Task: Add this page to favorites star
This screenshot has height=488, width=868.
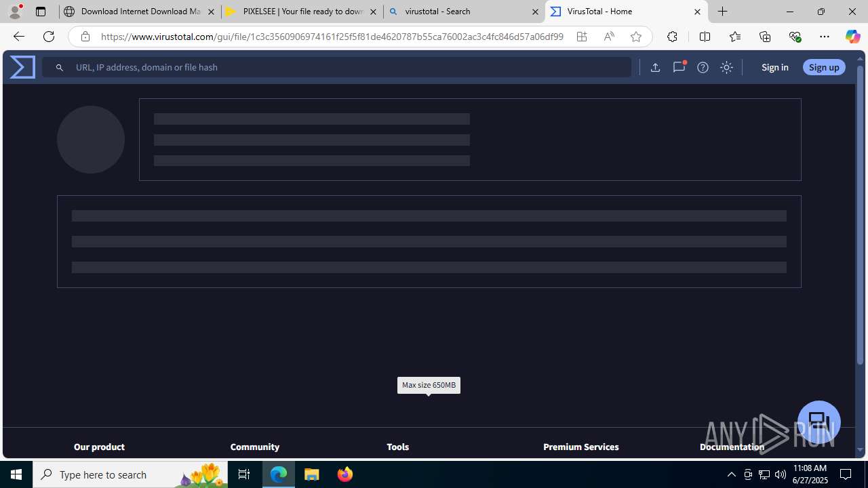Action: [635, 37]
